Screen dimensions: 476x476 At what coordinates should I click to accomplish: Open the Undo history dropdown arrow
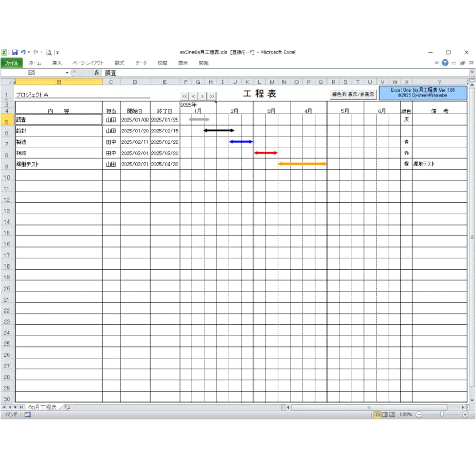pyautogui.click(x=29, y=52)
